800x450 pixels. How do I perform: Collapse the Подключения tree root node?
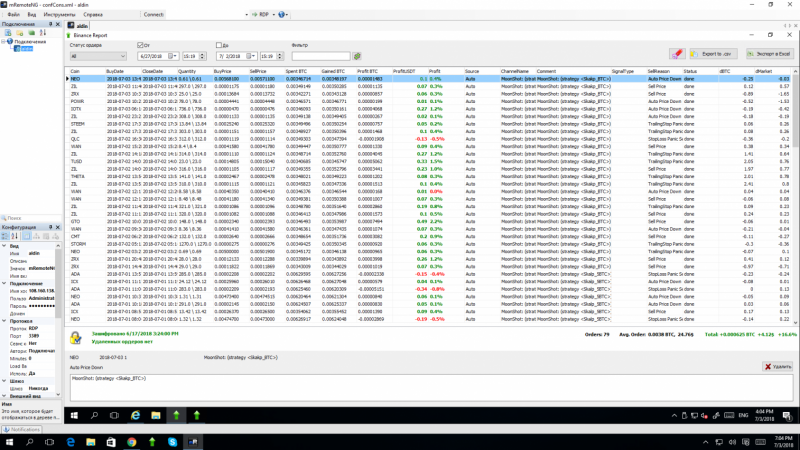[4, 41]
